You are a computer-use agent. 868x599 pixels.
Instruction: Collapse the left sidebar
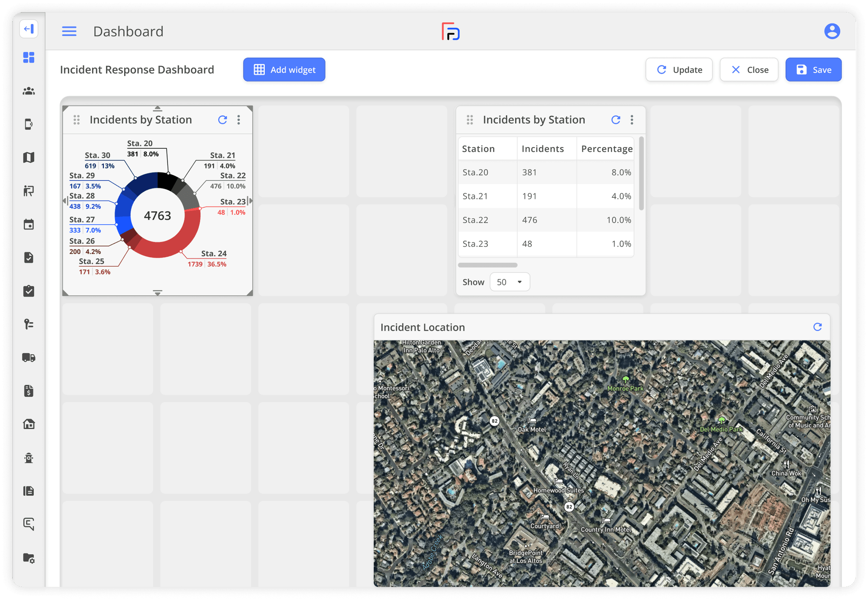click(x=29, y=29)
